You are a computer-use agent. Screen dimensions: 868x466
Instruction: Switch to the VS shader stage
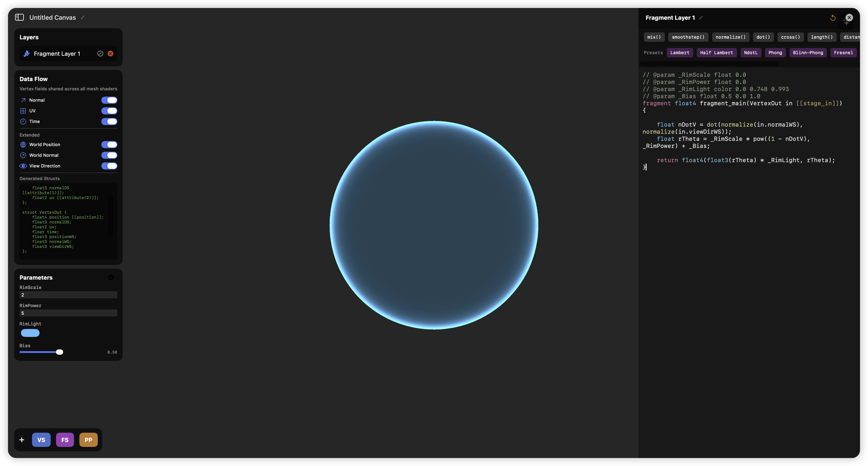41,440
